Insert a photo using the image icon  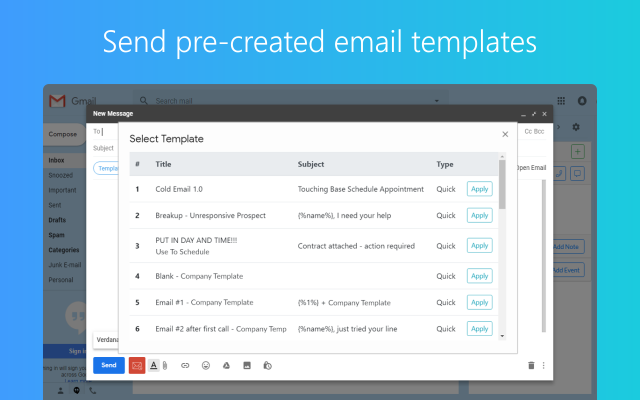point(247,365)
